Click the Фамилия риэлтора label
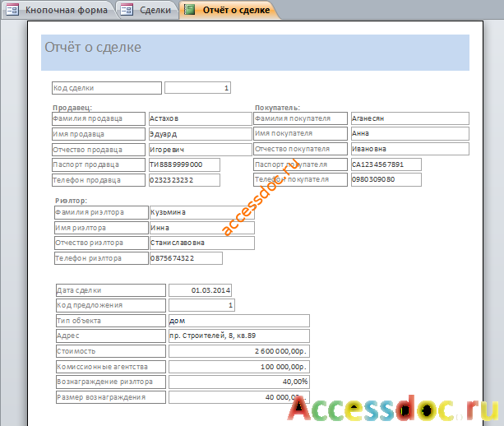This screenshot has width=504, height=426. [x=102, y=212]
